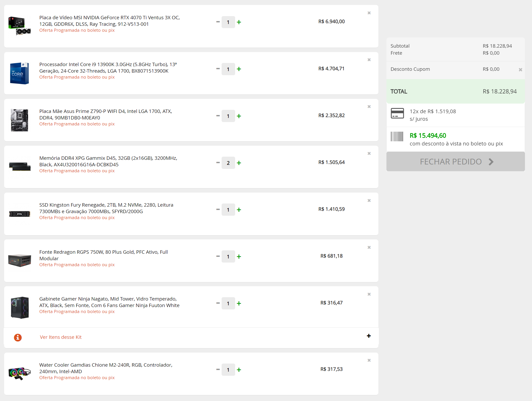Screen dimensions: 532x401
Task: Decrease quantity of Gamdias Chione water cooler
Action: tap(218, 369)
